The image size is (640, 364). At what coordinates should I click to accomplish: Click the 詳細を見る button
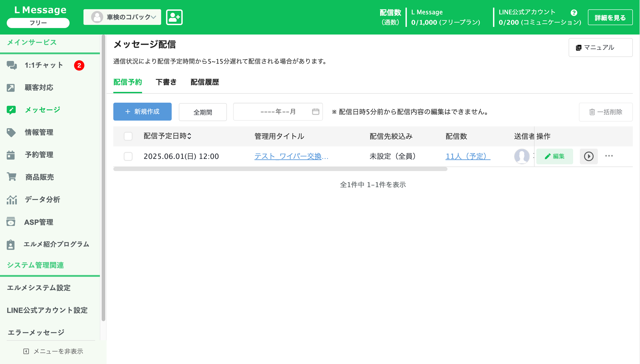[x=610, y=17]
